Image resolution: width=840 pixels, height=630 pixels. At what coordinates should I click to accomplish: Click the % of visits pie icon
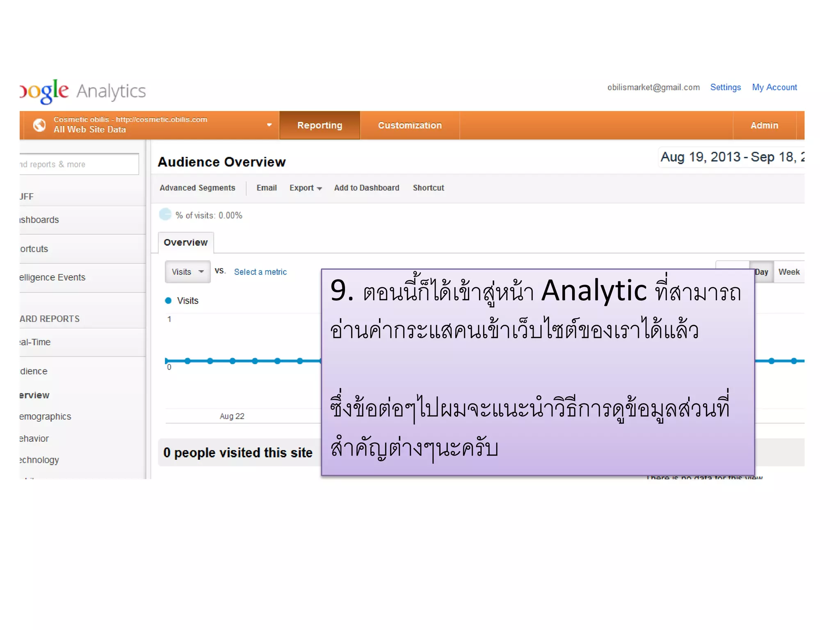click(165, 214)
